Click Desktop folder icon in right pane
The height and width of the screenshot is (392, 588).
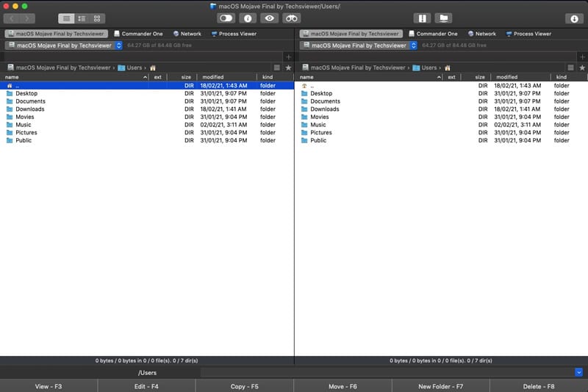tap(304, 94)
